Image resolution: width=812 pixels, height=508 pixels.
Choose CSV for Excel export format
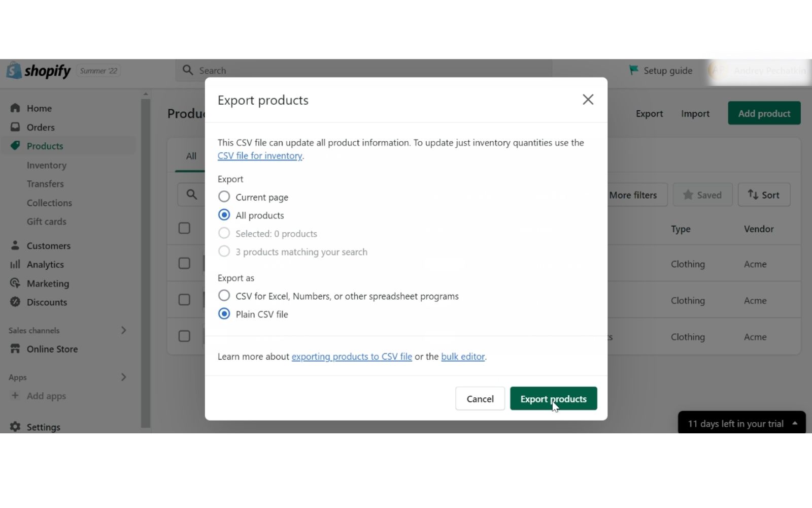224,295
